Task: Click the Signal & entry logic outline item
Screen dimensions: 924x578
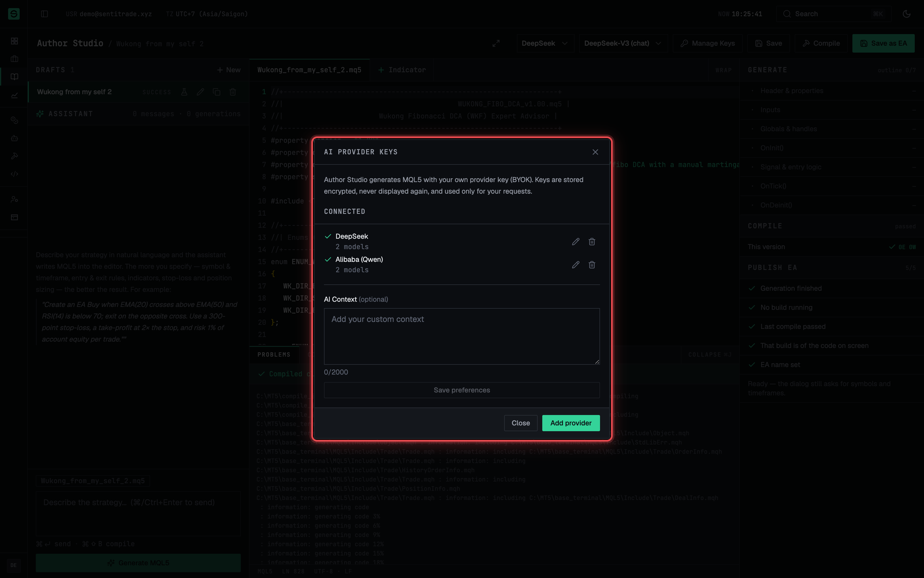Action: (832, 167)
